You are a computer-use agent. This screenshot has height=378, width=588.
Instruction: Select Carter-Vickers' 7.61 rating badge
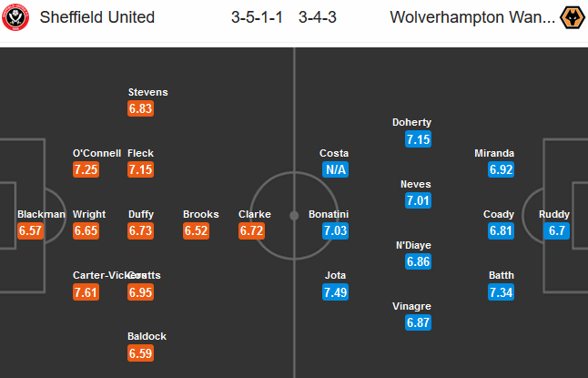tap(86, 292)
